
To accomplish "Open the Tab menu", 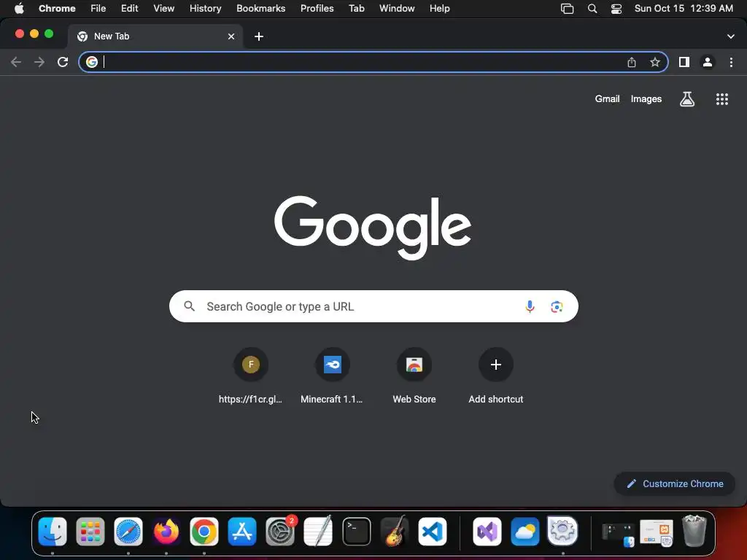I will (x=356, y=9).
